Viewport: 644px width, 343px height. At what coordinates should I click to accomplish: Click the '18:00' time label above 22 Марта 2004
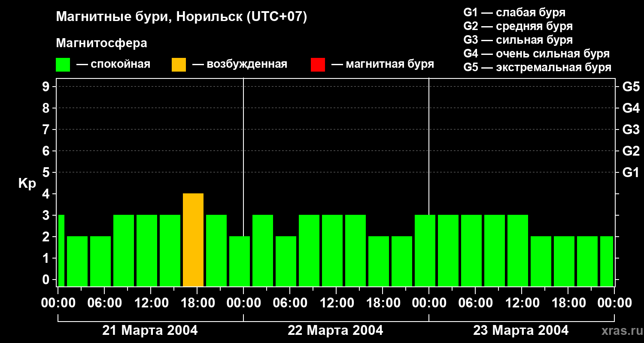pos(383,303)
